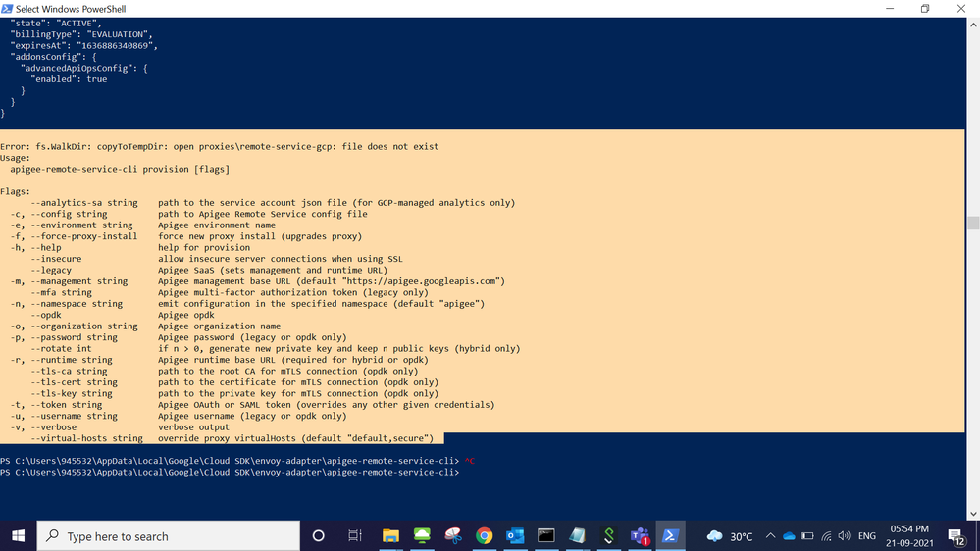Open the OneDrive cloud tray icon
980x551 pixels.
[789, 536]
